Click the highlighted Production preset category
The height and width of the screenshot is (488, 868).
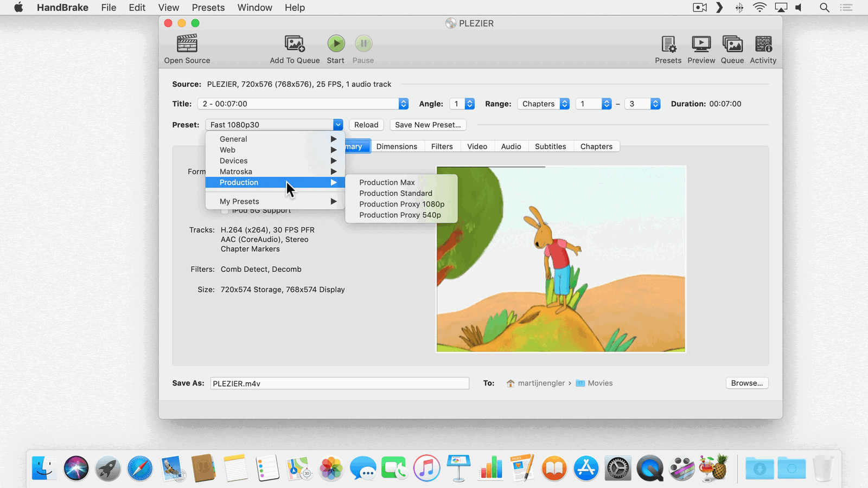pos(275,183)
